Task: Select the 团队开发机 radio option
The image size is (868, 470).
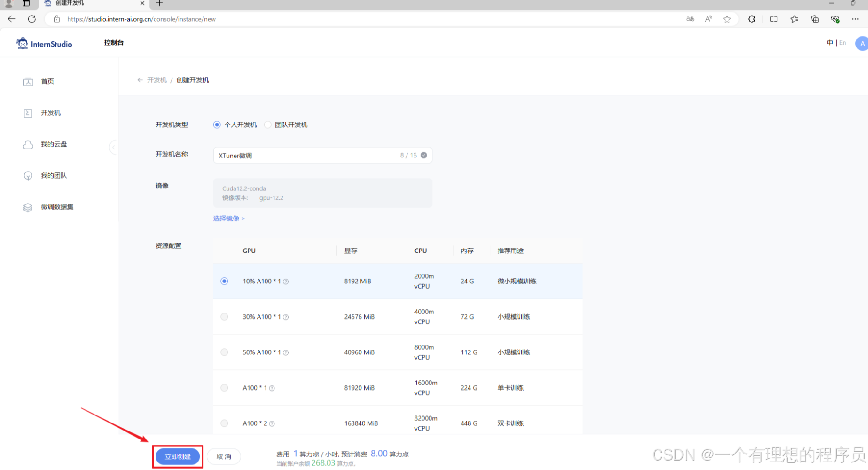Action: 267,125
